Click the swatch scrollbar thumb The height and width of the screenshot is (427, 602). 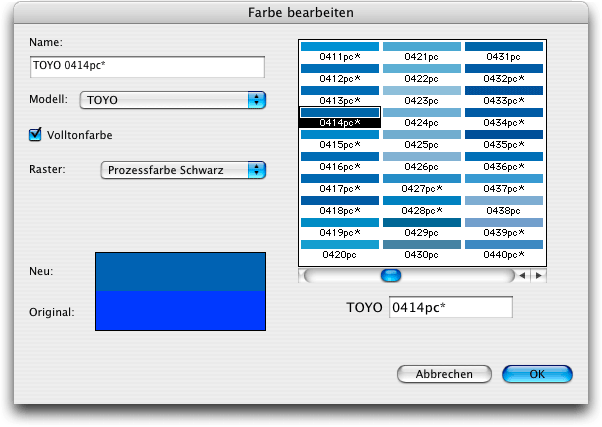tap(391, 275)
